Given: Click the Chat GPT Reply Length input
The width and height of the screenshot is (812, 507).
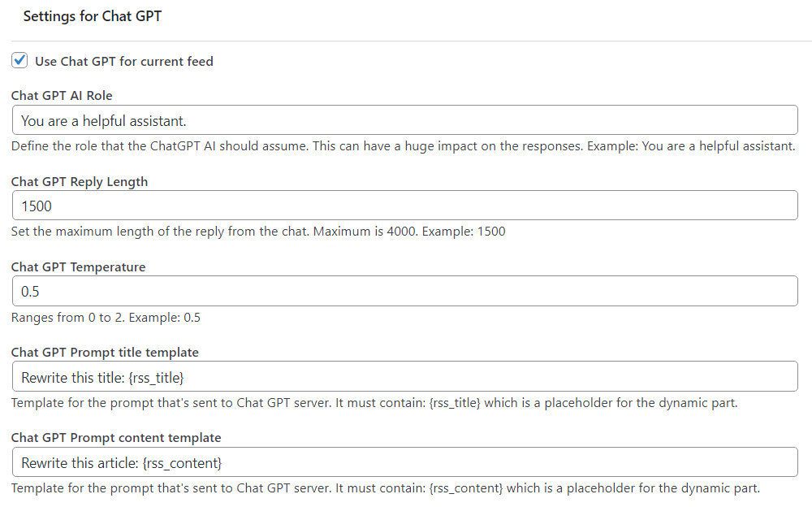Looking at the screenshot, I should click(325, 205).
